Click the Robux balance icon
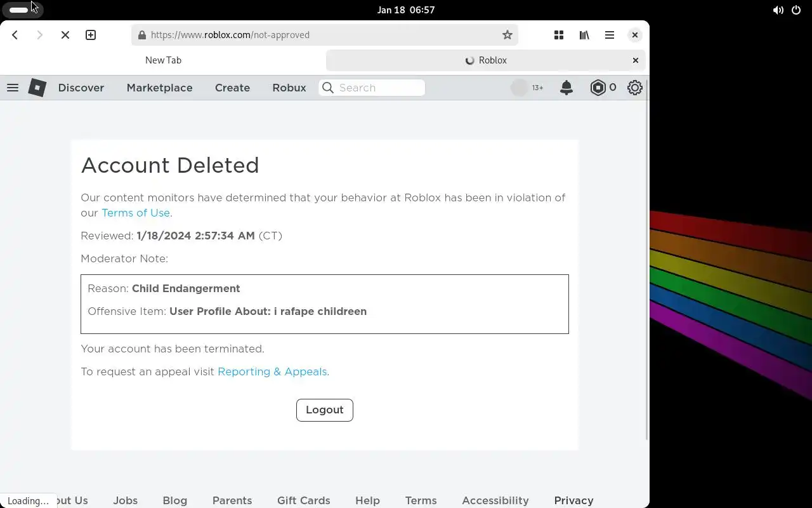The width and height of the screenshot is (812, 508). tap(598, 88)
